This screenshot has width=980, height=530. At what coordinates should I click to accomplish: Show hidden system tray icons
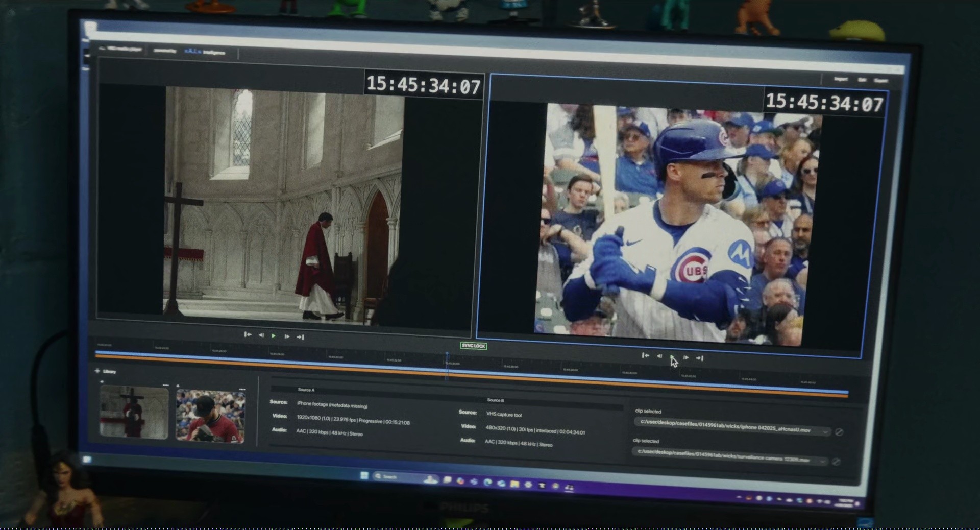[x=739, y=496]
